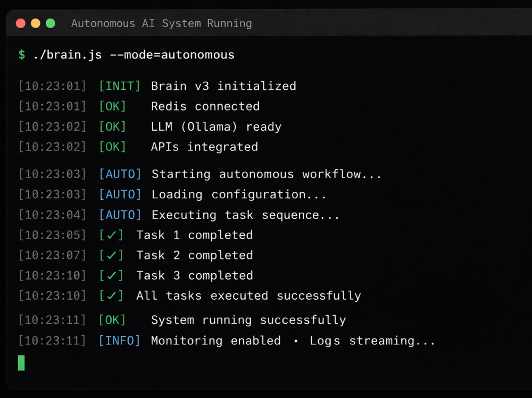Viewport: 532px width, 398px height.
Task: Select the text 'Monitoring enabled'
Action: tap(216, 341)
